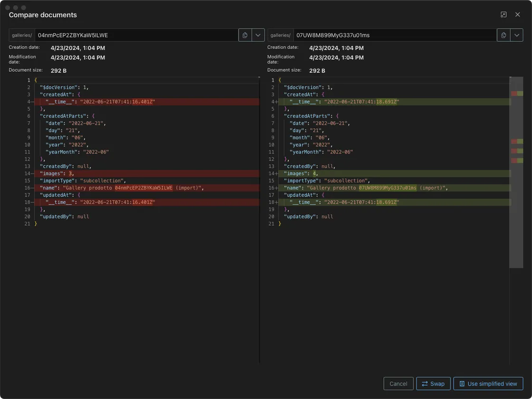This screenshot has height=399, width=532.
Task: Click the left galleries/ collection prefix
Action: (x=22, y=35)
